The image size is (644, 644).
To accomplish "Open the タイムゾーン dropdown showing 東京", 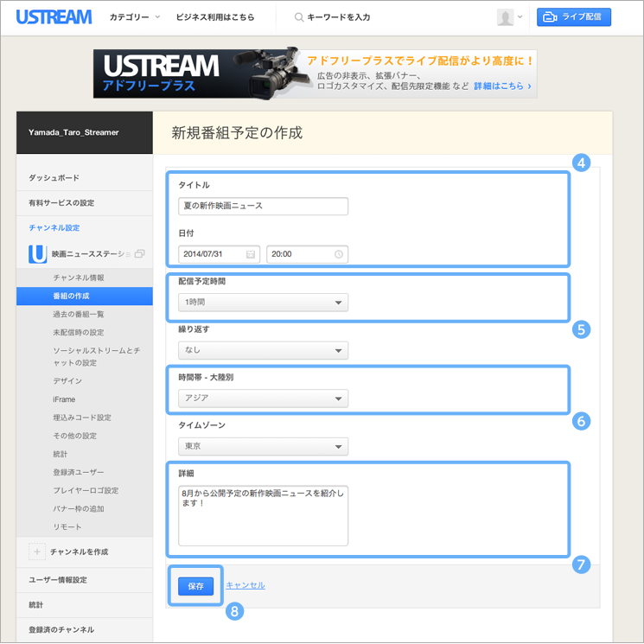I will (264, 446).
